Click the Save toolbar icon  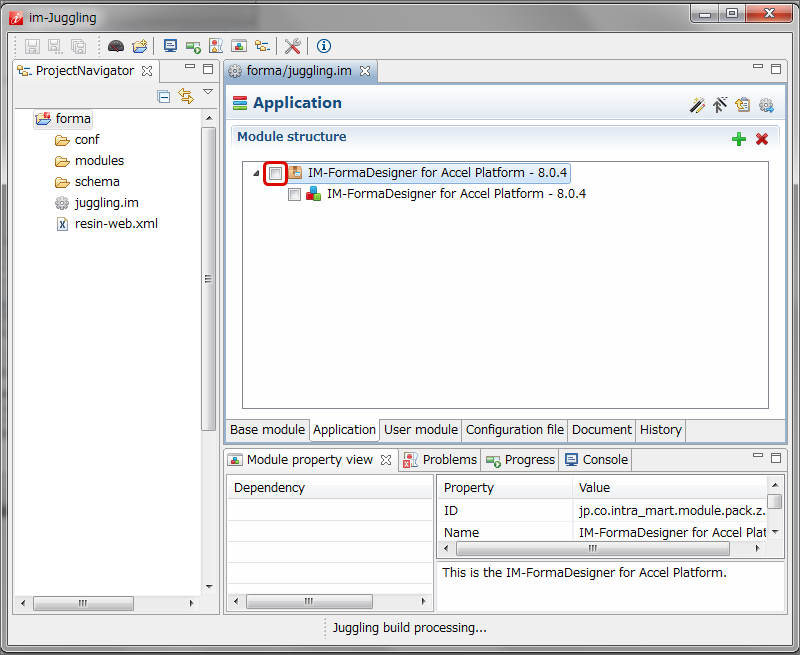tap(32, 46)
